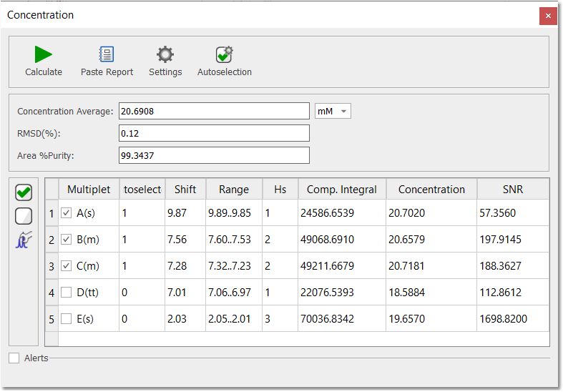Image resolution: width=563 pixels, height=392 pixels.
Task: Check the E(s) multiplet checkbox
Action: (x=66, y=319)
